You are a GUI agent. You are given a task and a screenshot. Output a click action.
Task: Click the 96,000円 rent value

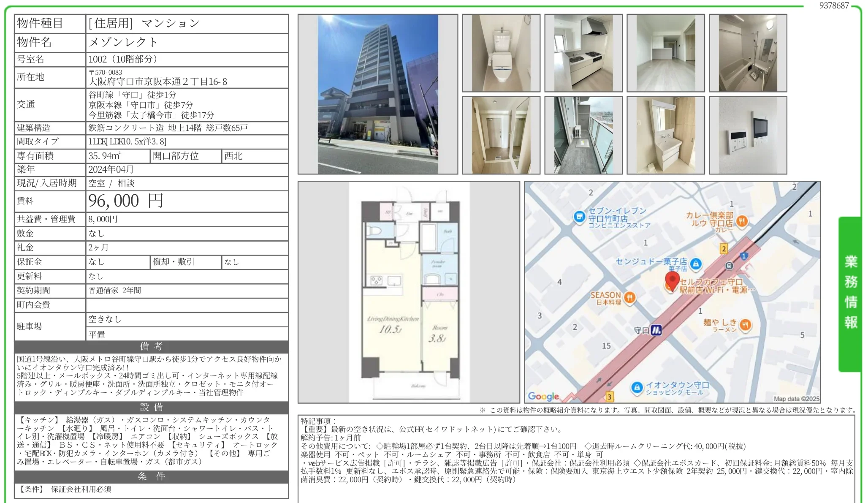(x=125, y=201)
